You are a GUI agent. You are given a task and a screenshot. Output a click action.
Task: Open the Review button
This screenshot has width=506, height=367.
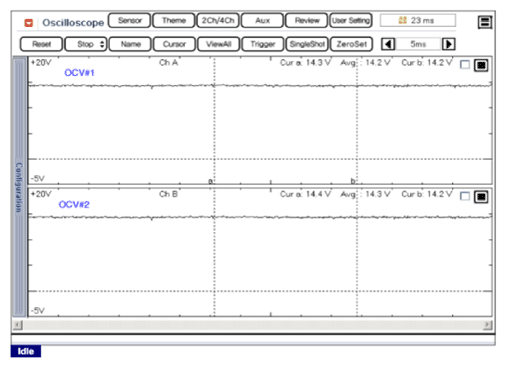307,21
